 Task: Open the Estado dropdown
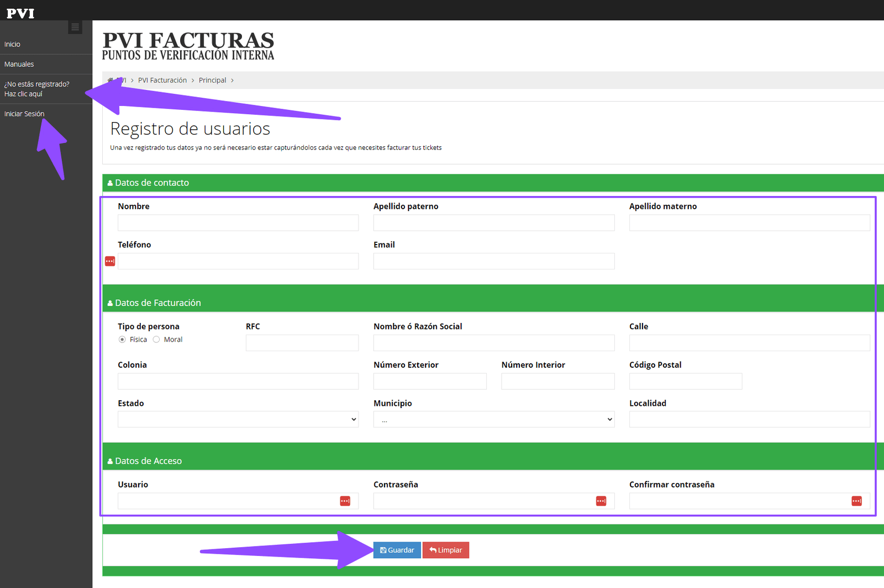238,420
